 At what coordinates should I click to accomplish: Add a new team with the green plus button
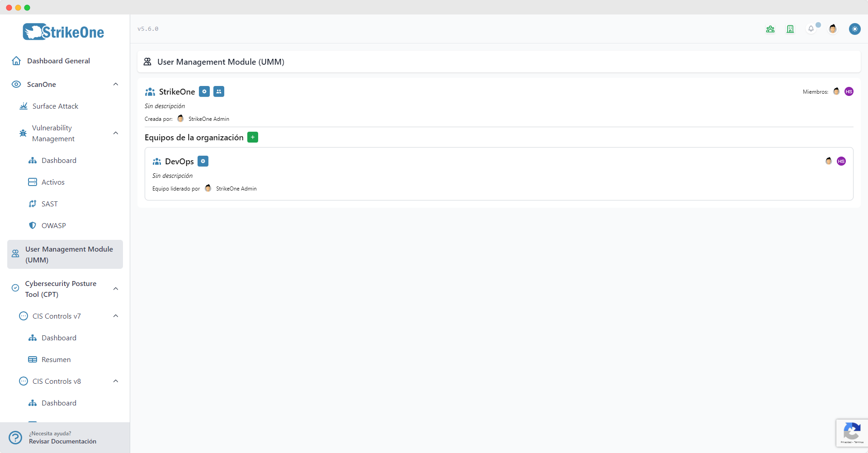click(253, 137)
